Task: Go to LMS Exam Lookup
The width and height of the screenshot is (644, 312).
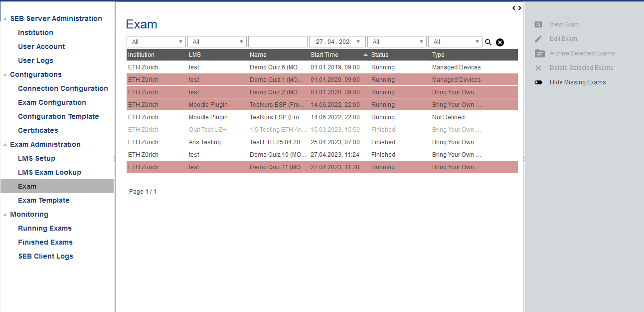Action: 49,172
